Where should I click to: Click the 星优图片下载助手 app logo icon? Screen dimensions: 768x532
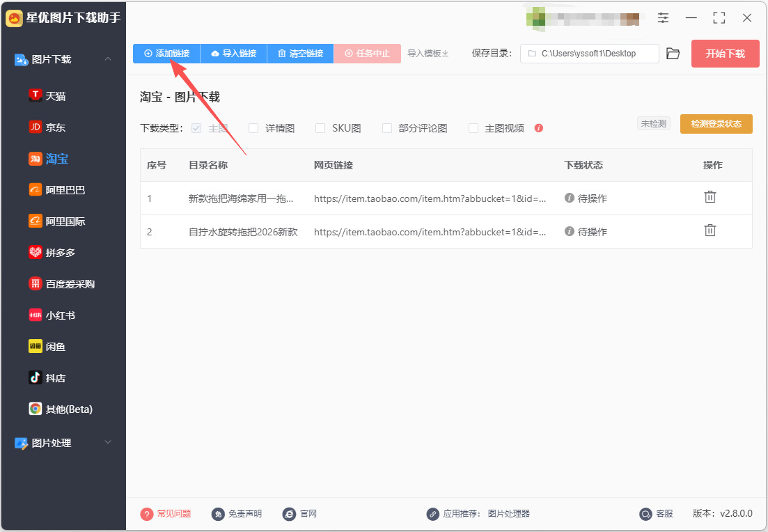(14, 18)
